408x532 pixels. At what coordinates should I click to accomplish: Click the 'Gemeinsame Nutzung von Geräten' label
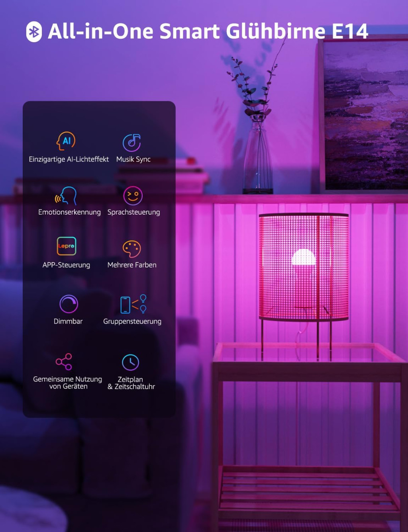[x=68, y=383]
